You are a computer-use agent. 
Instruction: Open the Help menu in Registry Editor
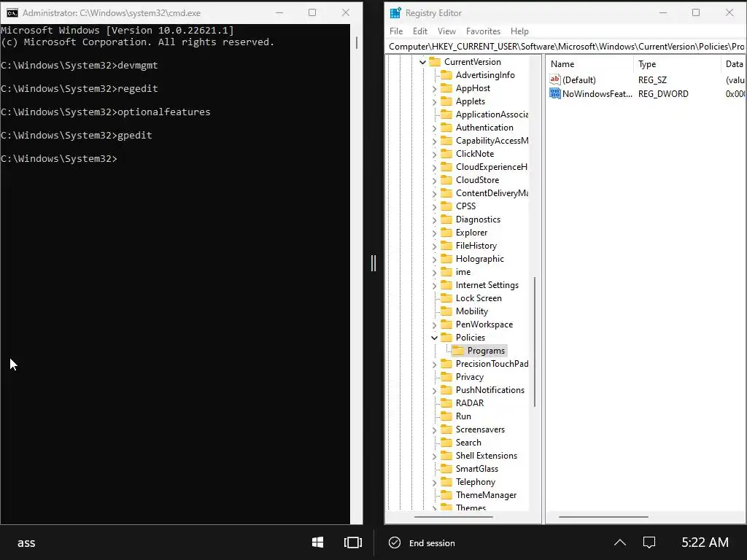519,31
